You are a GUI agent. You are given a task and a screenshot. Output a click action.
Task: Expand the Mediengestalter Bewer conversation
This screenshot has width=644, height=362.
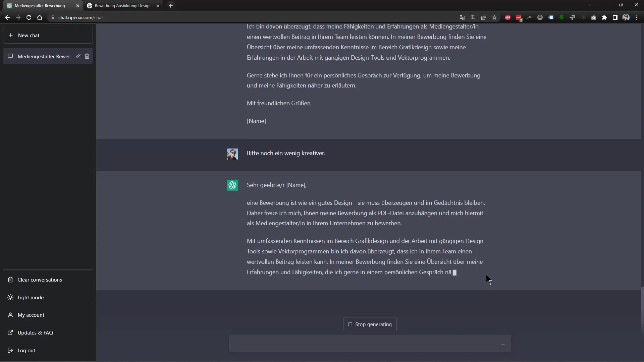tap(44, 56)
